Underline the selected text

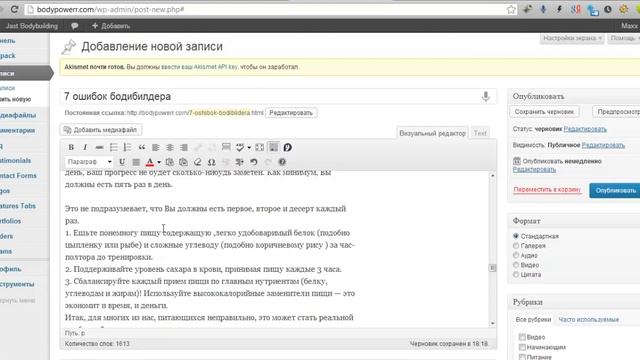122,162
